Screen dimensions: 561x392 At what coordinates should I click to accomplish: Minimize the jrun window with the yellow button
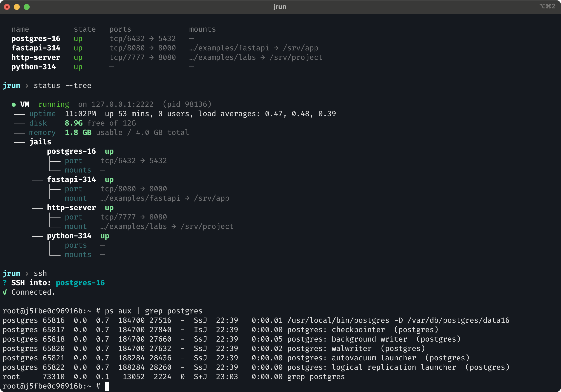[17, 7]
